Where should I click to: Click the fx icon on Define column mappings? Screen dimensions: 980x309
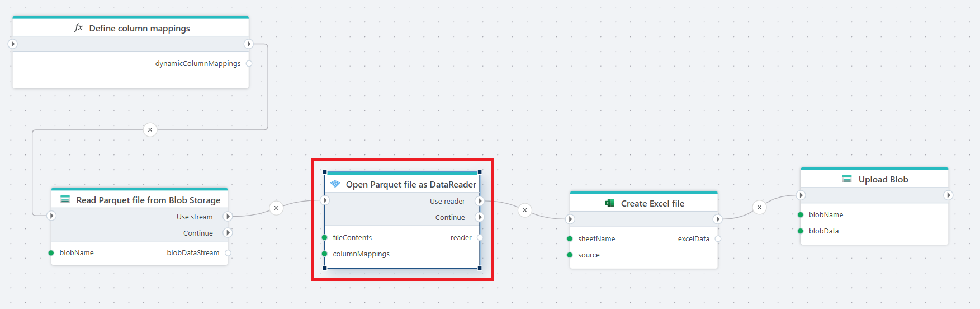(x=78, y=28)
